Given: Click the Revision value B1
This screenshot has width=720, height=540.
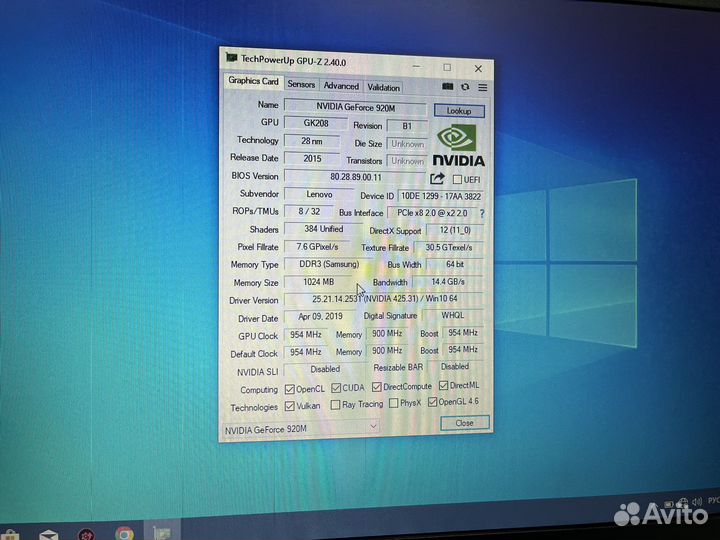Looking at the screenshot, I should (x=407, y=126).
